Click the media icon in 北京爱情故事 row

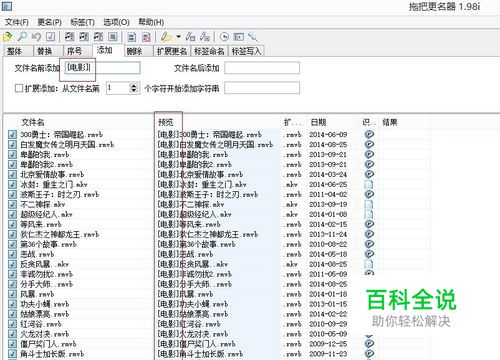369,174
